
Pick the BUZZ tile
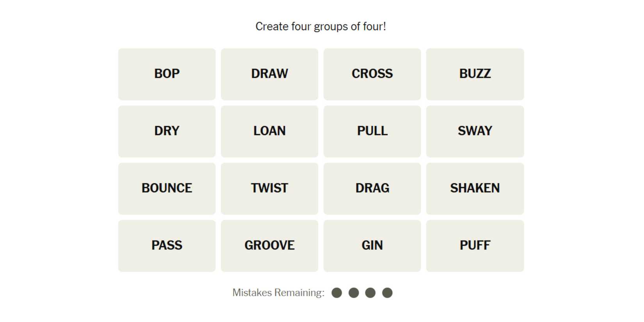coord(475,74)
